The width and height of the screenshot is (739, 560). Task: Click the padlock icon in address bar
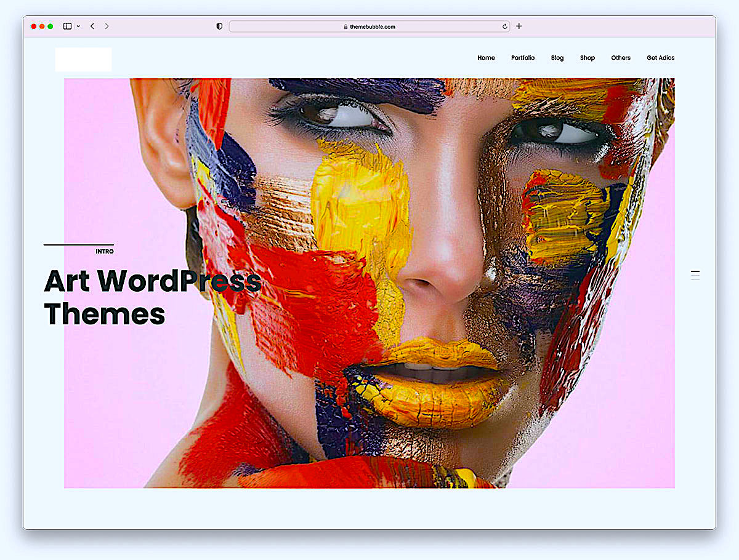[x=345, y=27]
